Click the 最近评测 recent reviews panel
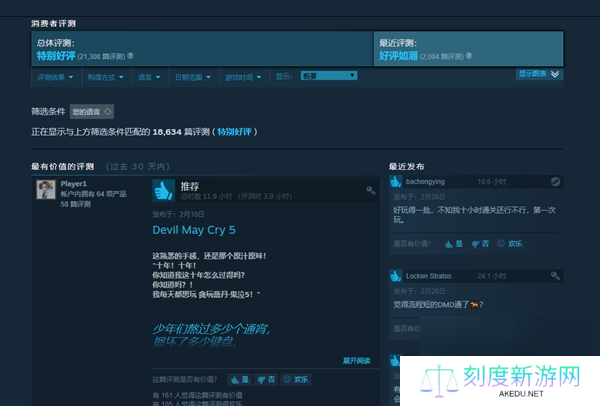The width and height of the screenshot is (600, 406). click(x=468, y=49)
